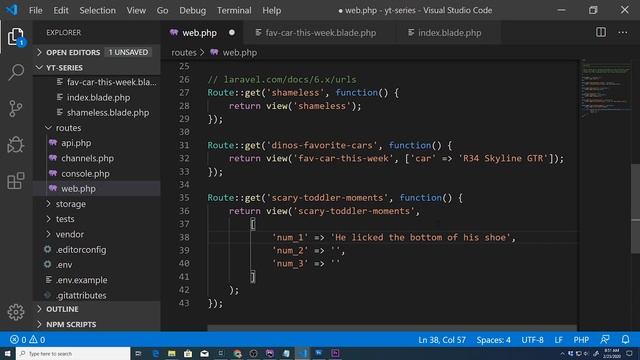Screen dimensions: 640x360
Task: Click the unsaved dot on web.php tab
Action: point(232,32)
